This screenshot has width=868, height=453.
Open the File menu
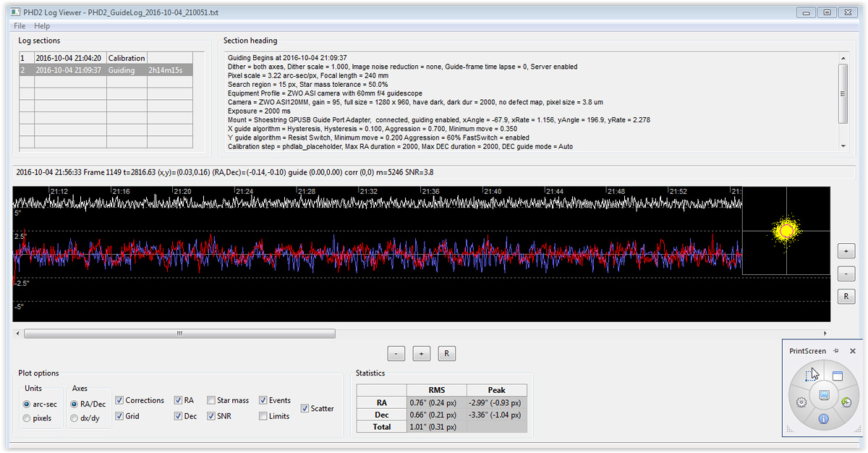tap(19, 26)
